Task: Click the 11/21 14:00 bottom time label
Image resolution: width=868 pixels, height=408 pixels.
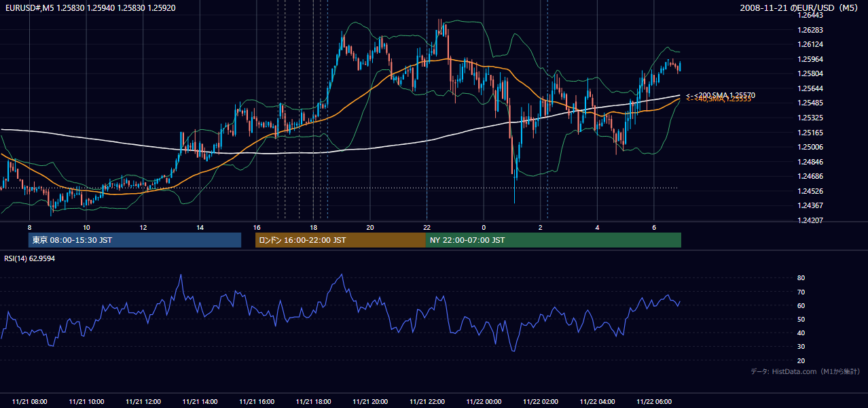Action: [200, 402]
